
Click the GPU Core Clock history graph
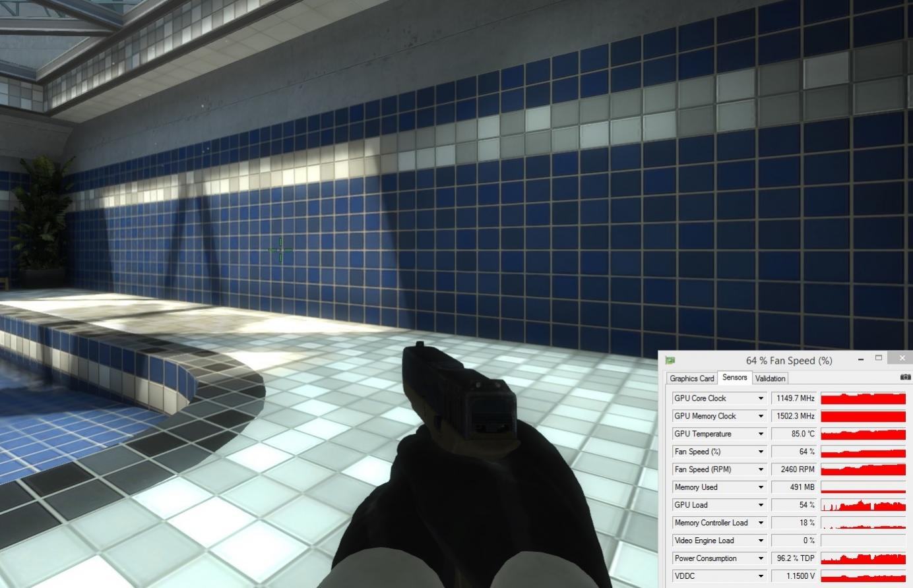(863, 398)
